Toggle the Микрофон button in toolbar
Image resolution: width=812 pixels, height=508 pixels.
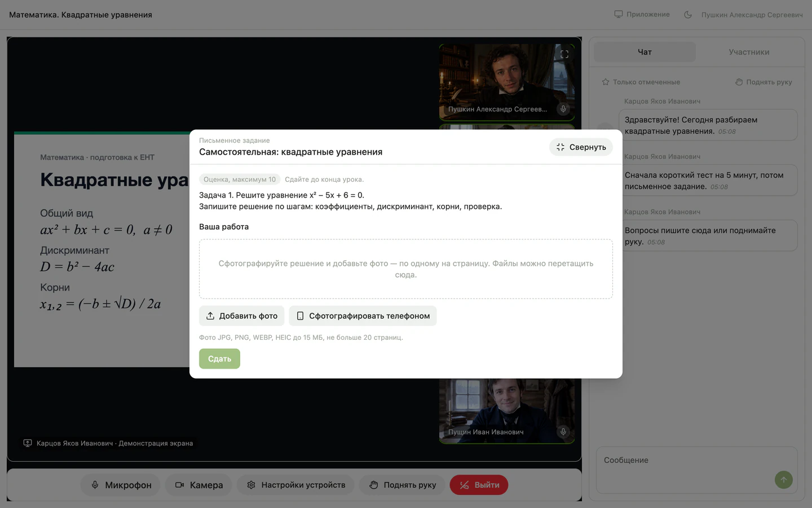(121, 485)
